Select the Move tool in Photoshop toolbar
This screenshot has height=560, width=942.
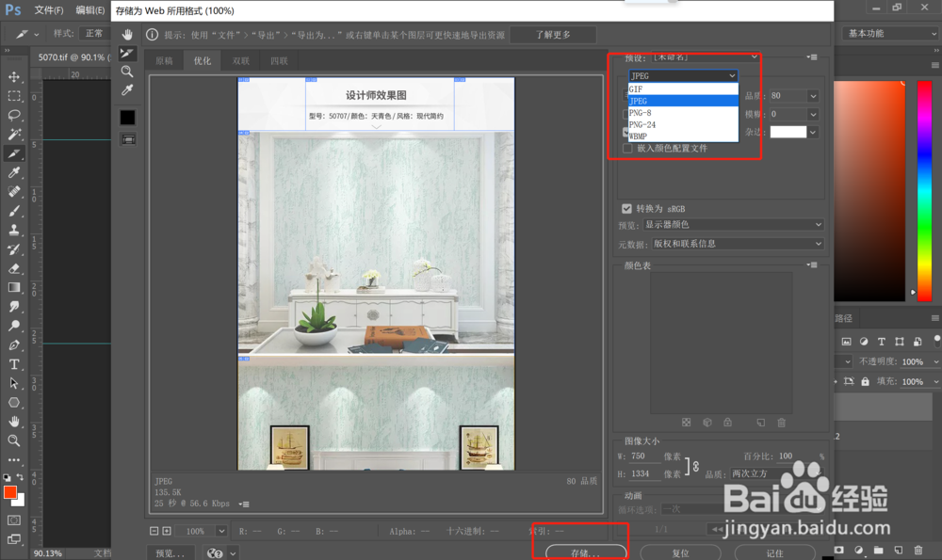click(x=14, y=77)
